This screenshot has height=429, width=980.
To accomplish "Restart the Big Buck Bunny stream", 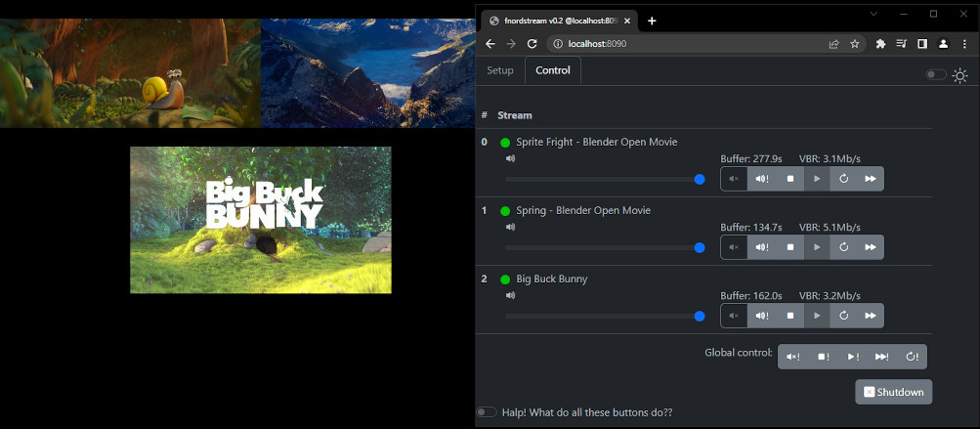I will (844, 316).
